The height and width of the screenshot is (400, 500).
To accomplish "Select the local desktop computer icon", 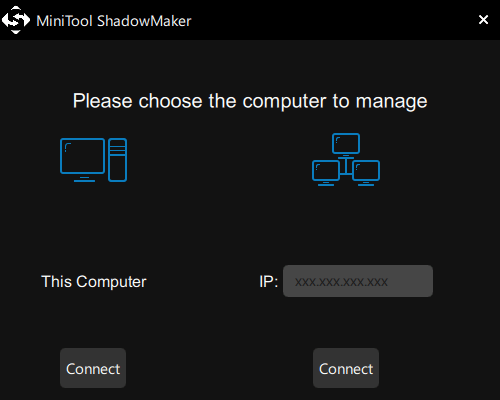I will tap(94, 160).
